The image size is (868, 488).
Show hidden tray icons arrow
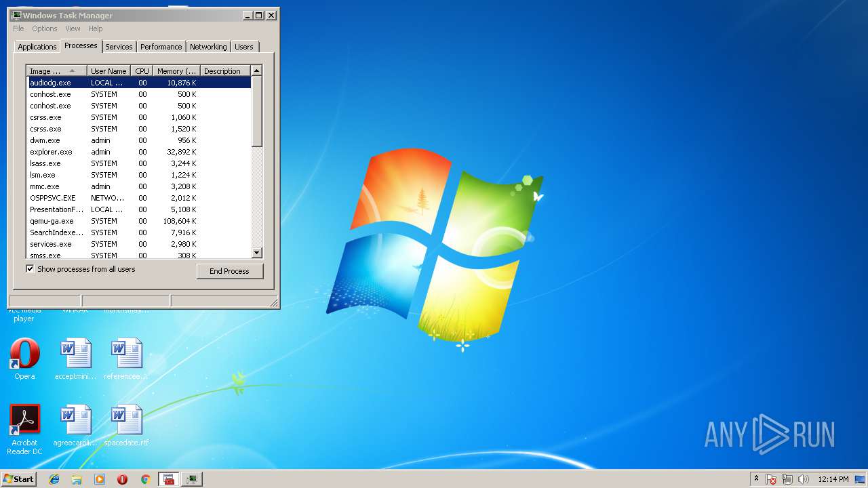(756, 479)
